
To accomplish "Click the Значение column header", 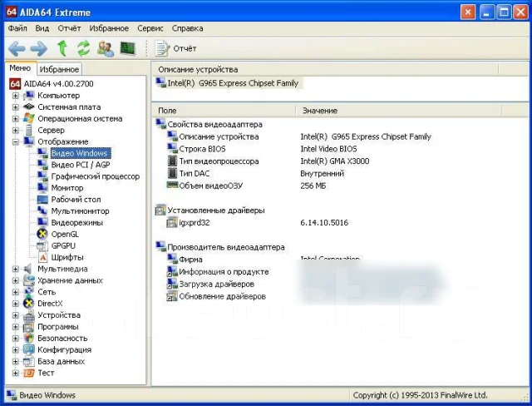I will pyautogui.click(x=399, y=111).
